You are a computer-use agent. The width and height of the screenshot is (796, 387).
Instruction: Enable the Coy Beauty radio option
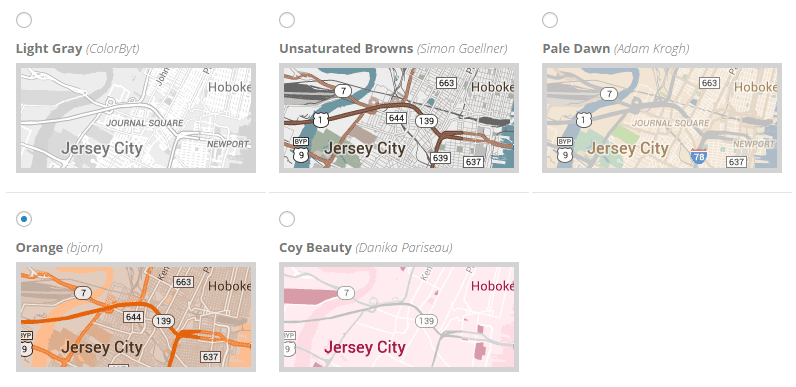(x=287, y=219)
